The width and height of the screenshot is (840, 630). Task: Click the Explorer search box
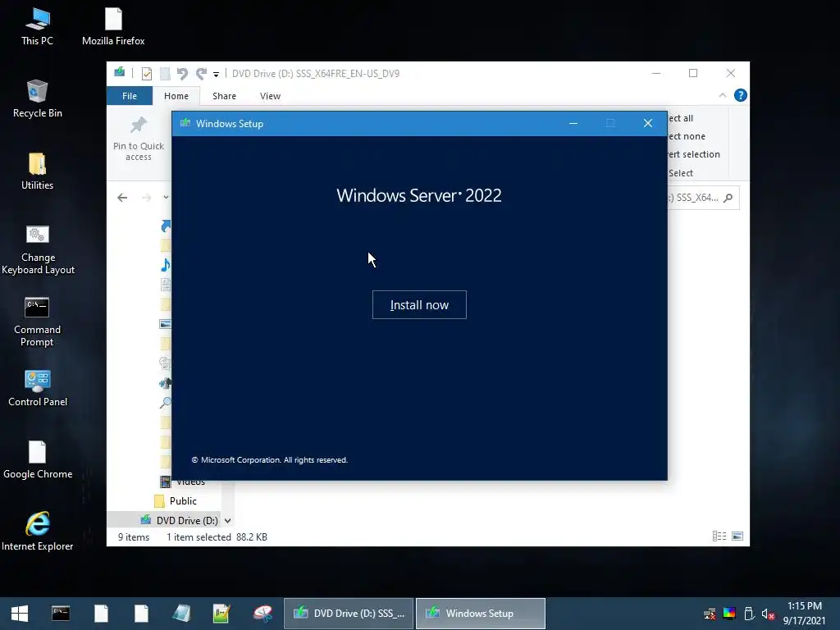tap(703, 198)
